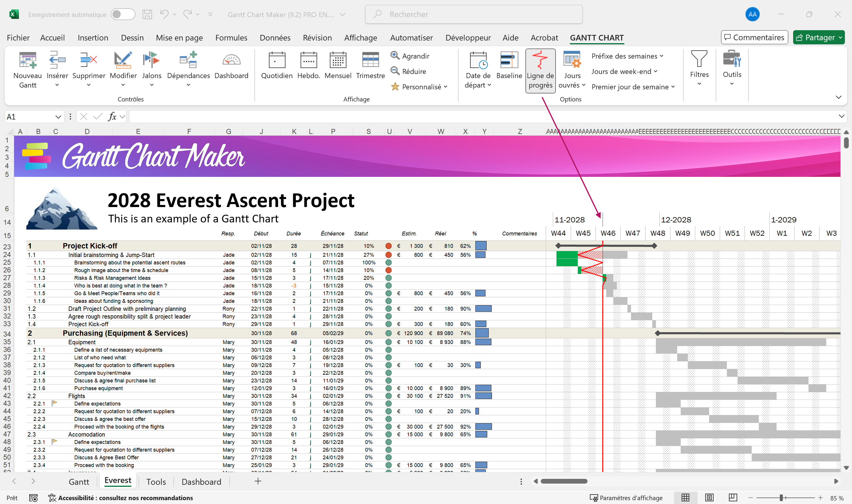
Task: Open the Personnalisé view dropdown
Action: [425, 87]
